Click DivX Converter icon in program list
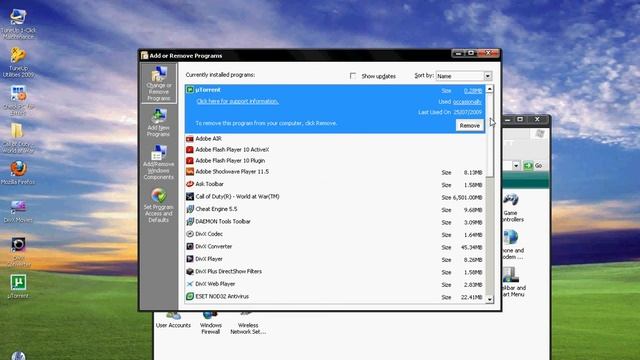This screenshot has width=640, height=360. coord(190,247)
